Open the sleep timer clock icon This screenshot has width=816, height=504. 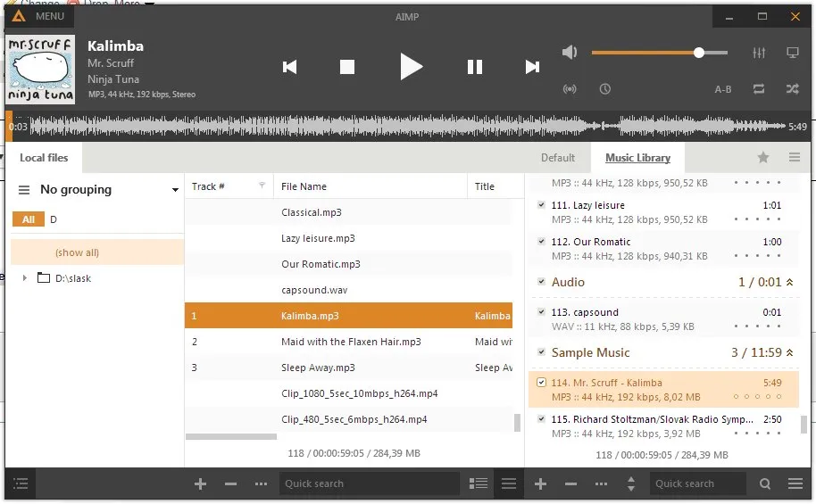[605, 89]
